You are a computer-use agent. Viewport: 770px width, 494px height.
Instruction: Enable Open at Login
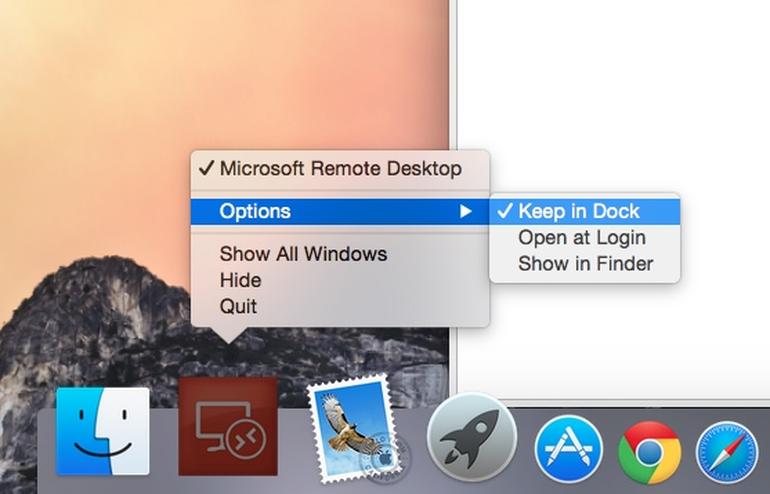tap(585, 238)
